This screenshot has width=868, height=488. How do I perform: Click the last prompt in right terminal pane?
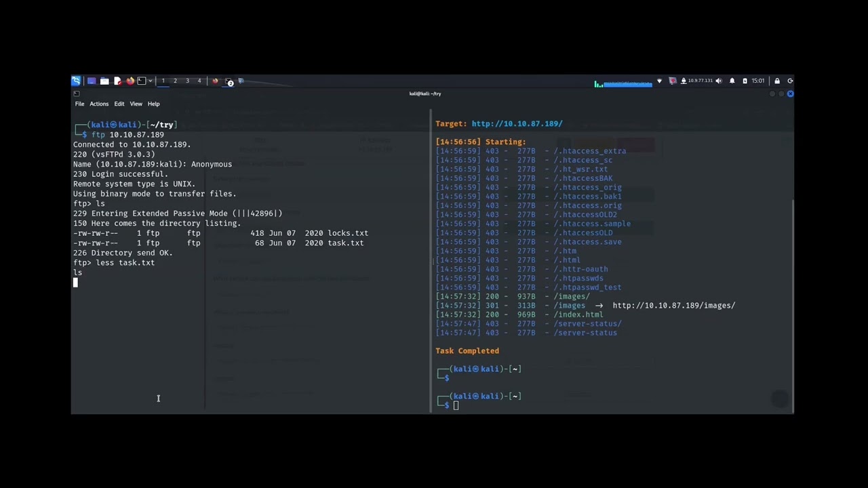click(x=479, y=401)
